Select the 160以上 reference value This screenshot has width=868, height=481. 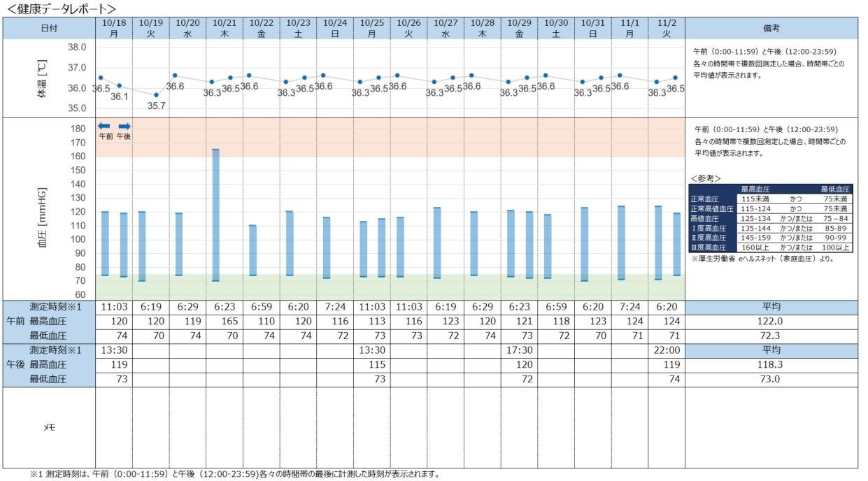click(755, 247)
